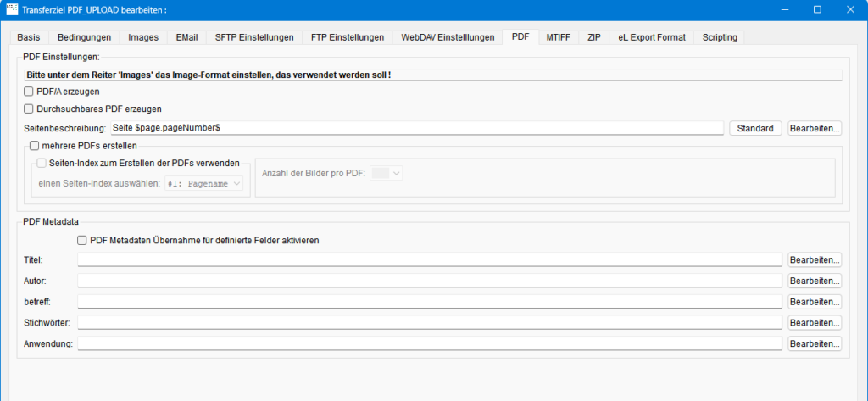
Task: Enable PDF/A erzeugen checkbox
Action: point(29,92)
